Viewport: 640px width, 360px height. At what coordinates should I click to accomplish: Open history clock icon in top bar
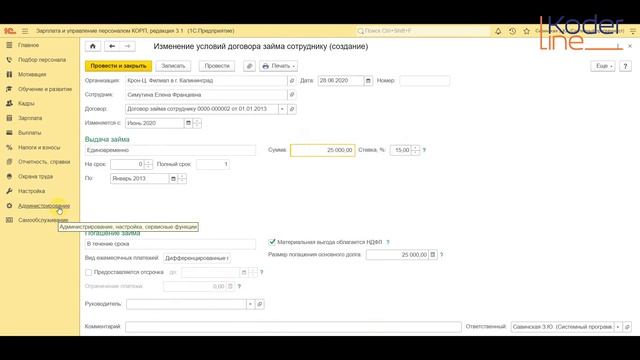(x=512, y=31)
